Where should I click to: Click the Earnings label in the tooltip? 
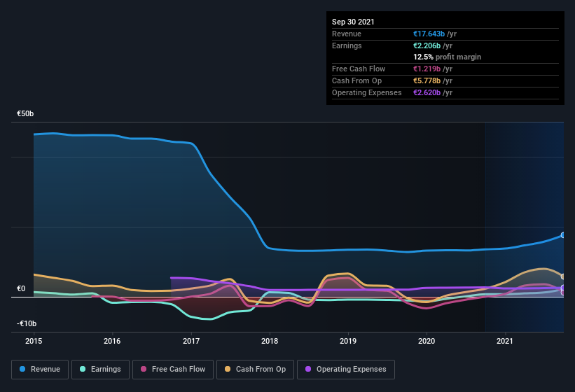point(347,45)
